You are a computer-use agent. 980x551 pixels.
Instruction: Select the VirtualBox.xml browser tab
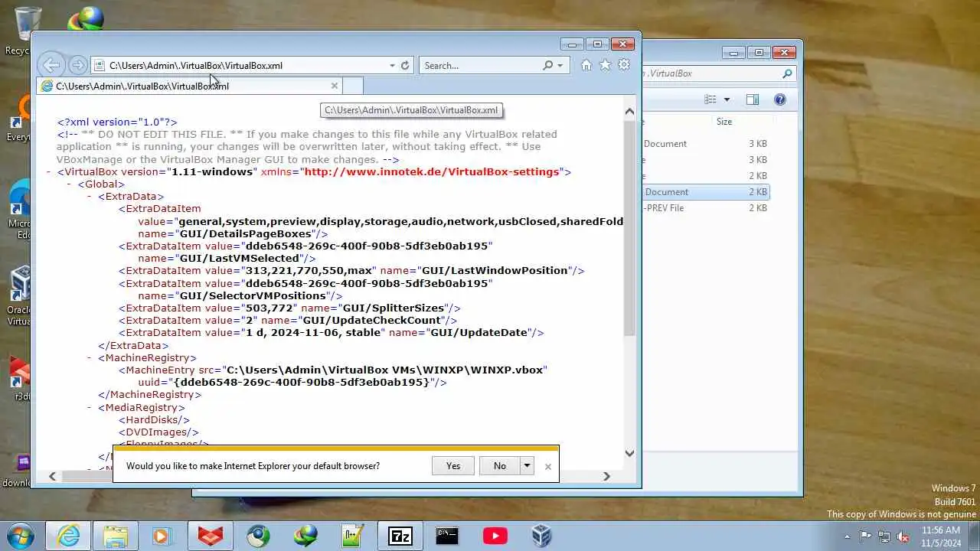coord(189,86)
